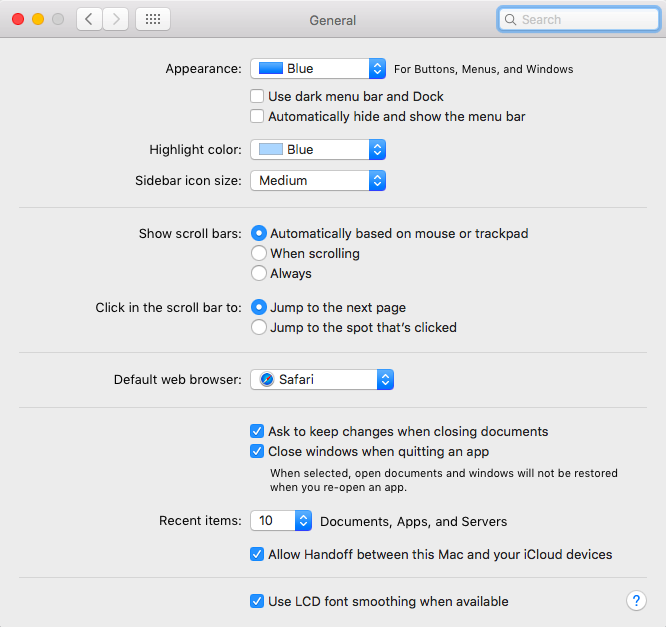This screenshot has width=666, height=627.
Task: Open help with the question mark button
Action: pos(636,601)
